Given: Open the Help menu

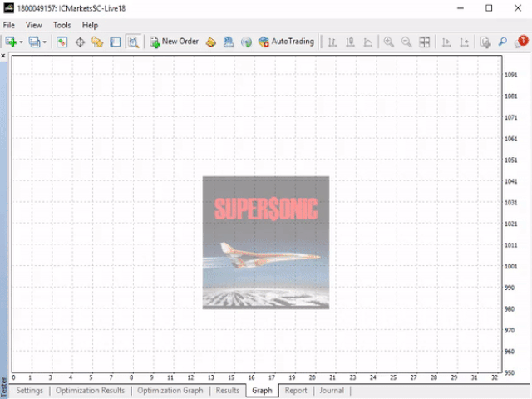Looking at the screenshot, I should coord(90,25).
